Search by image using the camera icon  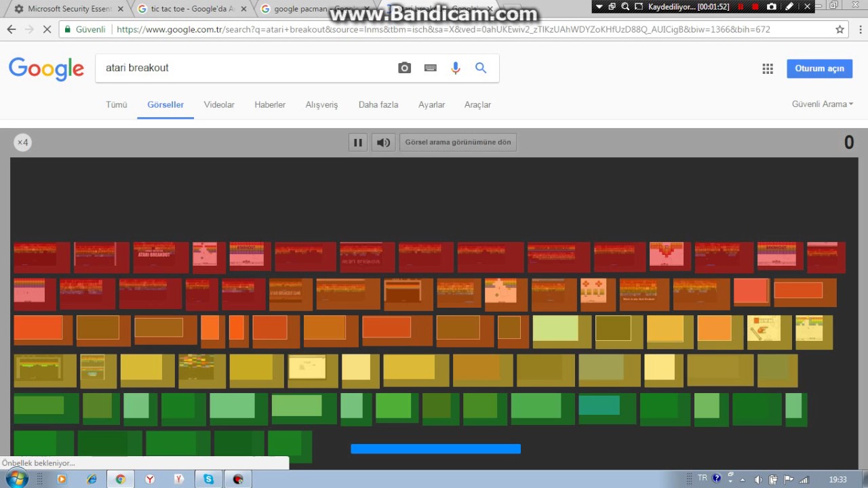click(x=405, y=68)
